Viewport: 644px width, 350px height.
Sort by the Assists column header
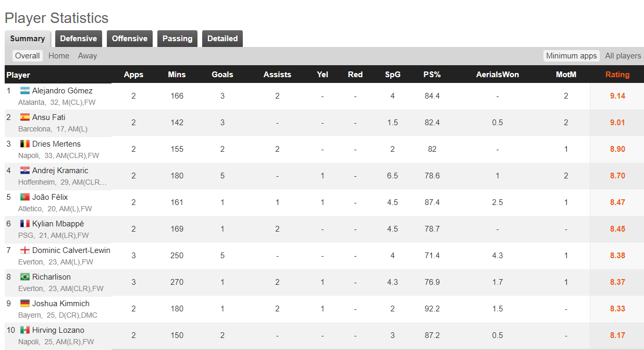(x=277, y=75)
